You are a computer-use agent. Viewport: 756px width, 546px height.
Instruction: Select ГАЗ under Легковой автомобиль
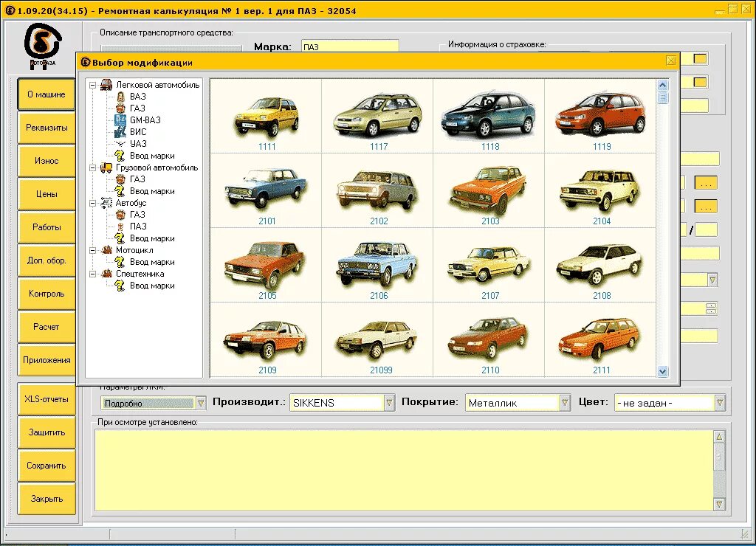click(x=137, y=108)
